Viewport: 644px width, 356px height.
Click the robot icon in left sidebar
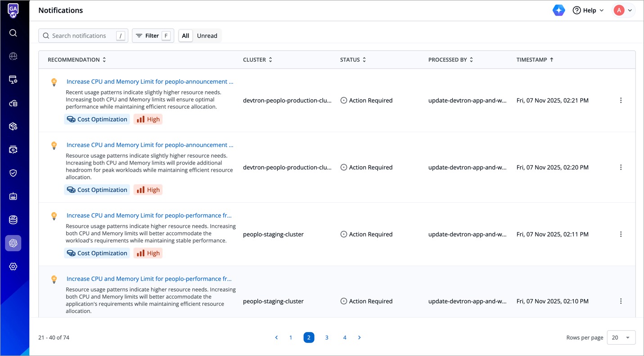point(13,196)
